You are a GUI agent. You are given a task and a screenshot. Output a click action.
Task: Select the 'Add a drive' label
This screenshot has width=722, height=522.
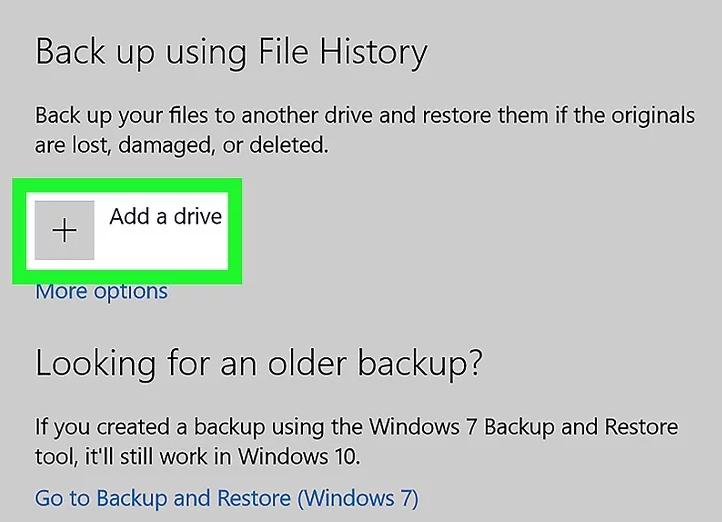[x=165, y=216]
